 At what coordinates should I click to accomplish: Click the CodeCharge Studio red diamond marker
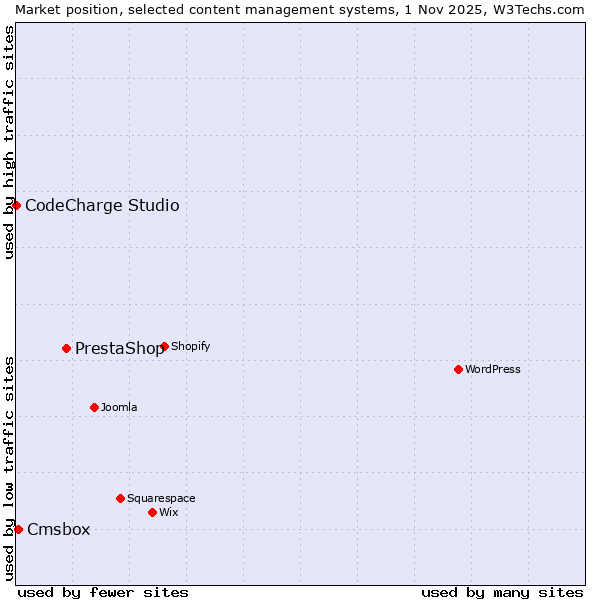click(x=16, y=205)
